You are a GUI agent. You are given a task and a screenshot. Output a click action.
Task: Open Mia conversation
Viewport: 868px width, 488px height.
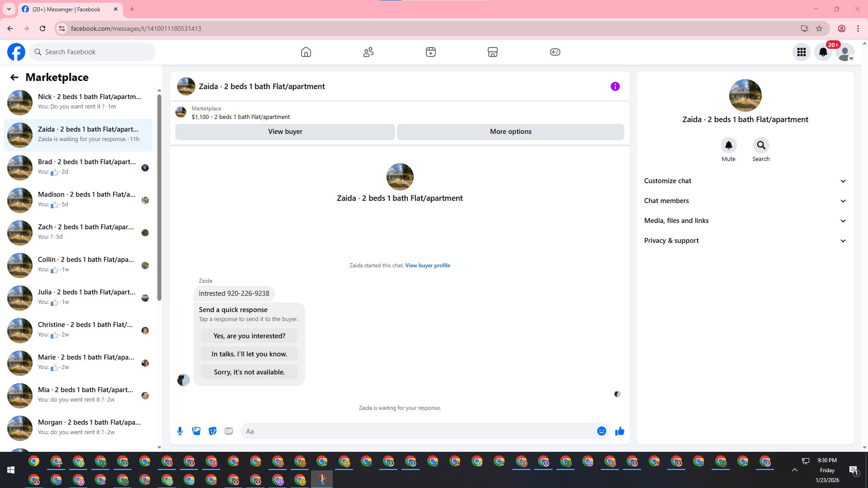click(x=78, y=395)
